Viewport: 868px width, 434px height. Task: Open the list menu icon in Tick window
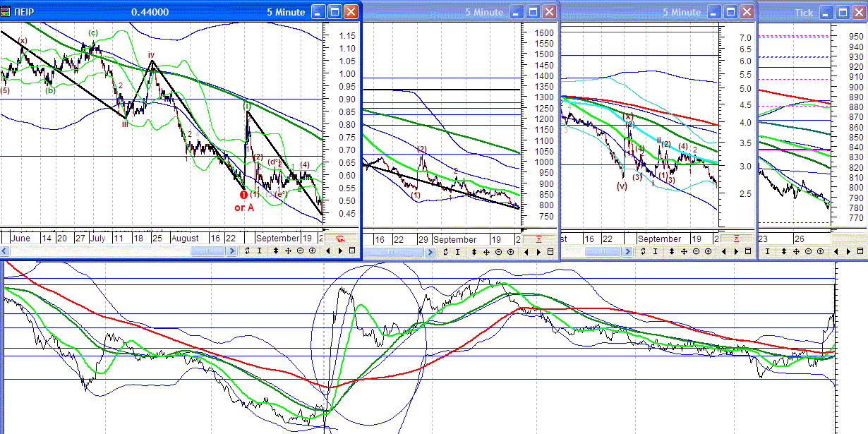(859, 251)
